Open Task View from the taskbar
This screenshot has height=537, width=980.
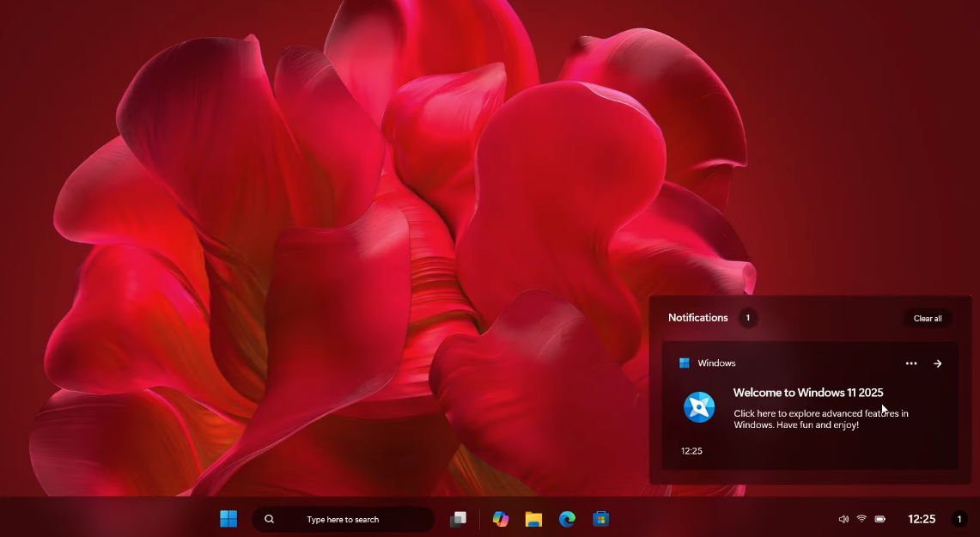click(459, 519)
